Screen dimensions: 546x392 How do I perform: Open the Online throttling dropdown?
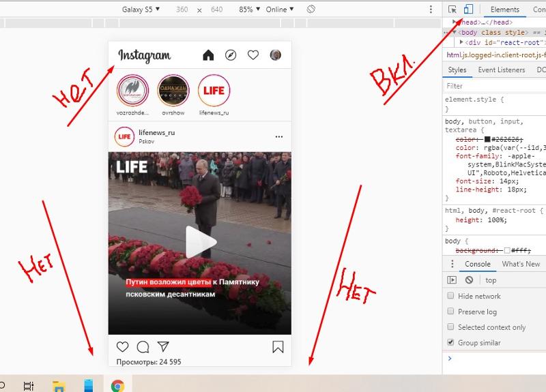click(280, 10)
